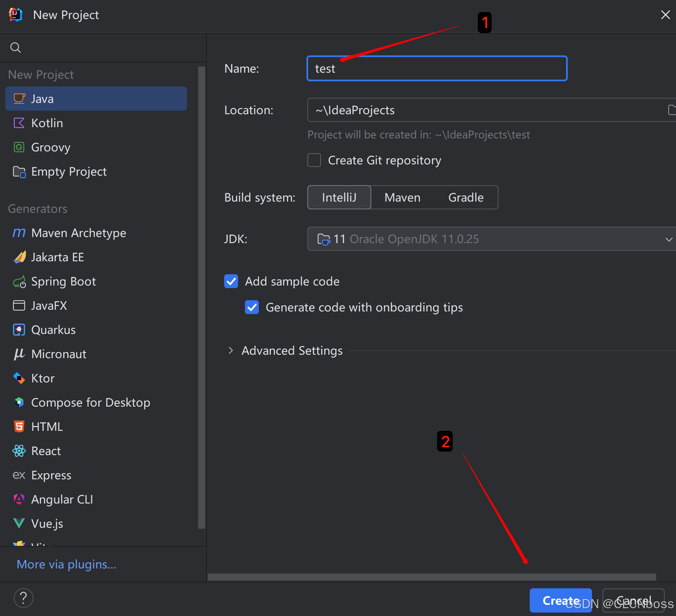Close the New Project dialog

pyautogui.click(x=665, y=15)
